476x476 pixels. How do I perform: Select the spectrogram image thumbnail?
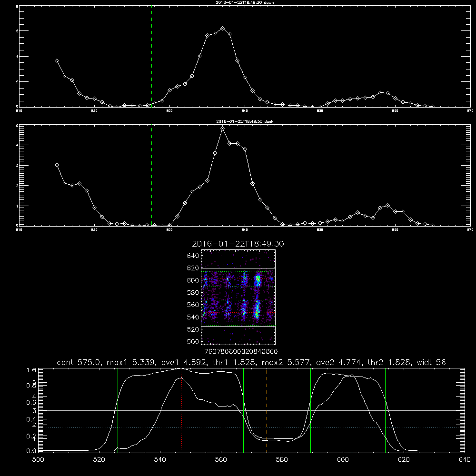[x=238, y=297]
